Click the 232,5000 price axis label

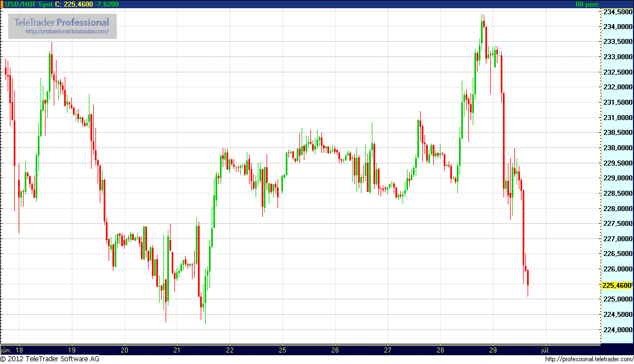click(618, 72)
